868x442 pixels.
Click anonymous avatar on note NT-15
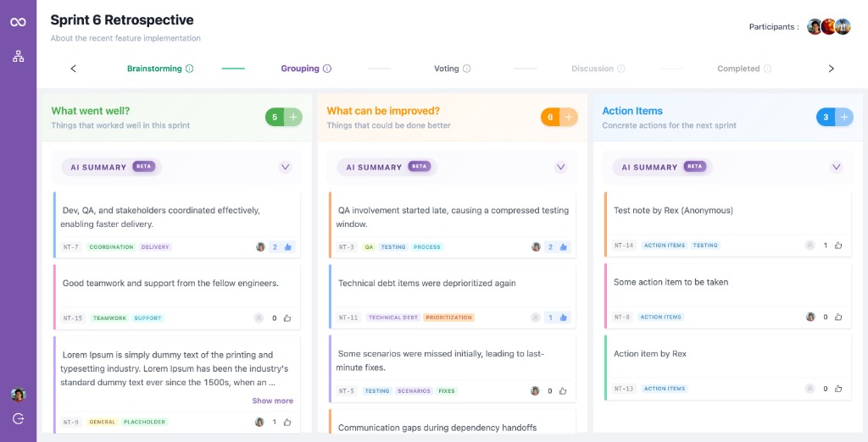tap(259, 318)
